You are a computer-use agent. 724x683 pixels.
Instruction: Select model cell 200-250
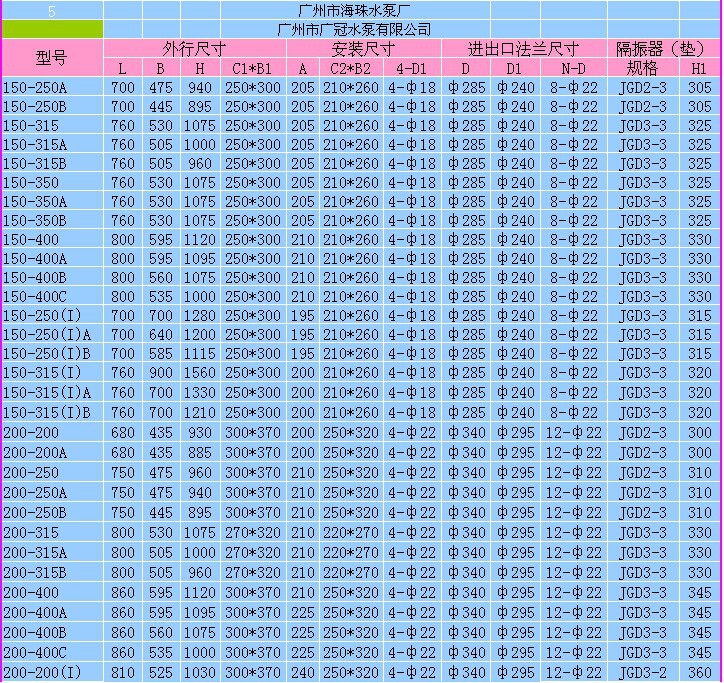coord(52,472)
